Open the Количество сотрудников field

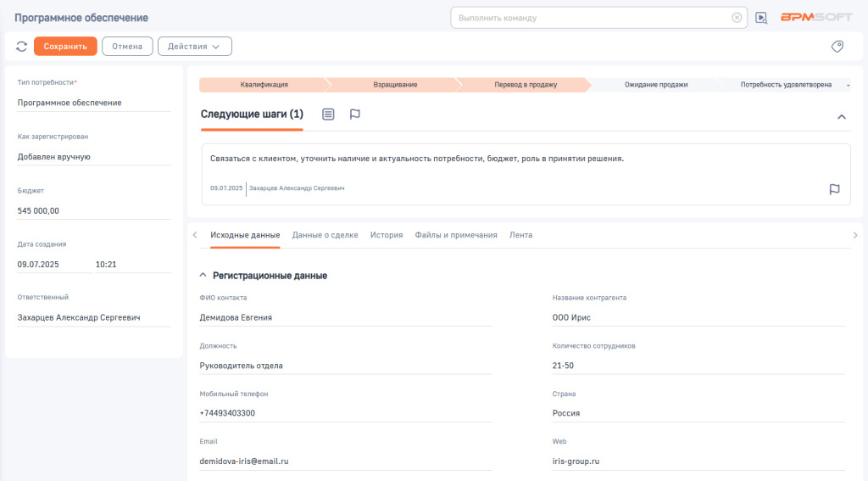tap(698, 366)
